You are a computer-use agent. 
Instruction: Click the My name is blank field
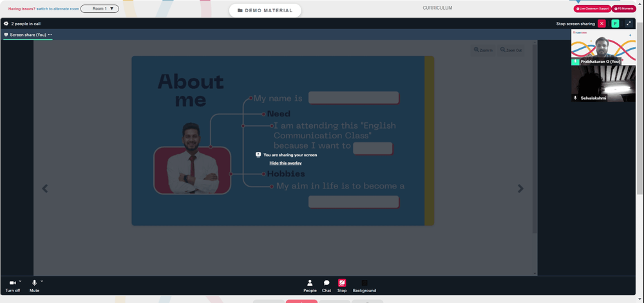(354, 98)
